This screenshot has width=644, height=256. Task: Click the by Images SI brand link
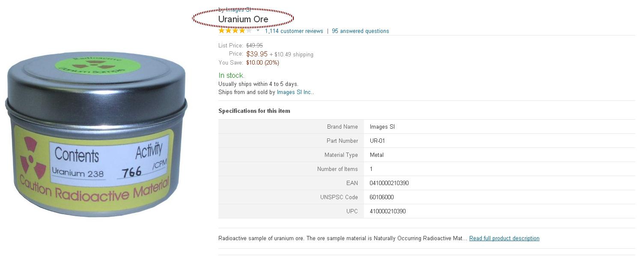click(x=234, y=9)
